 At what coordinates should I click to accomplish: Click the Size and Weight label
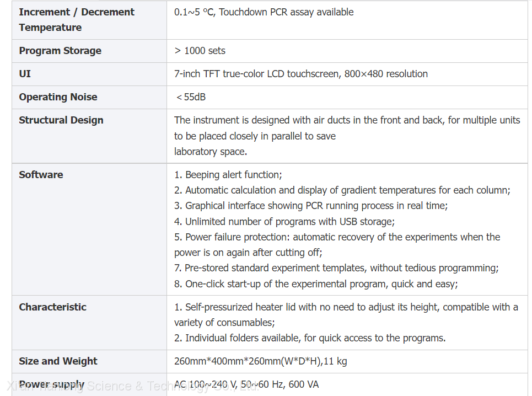58,361
